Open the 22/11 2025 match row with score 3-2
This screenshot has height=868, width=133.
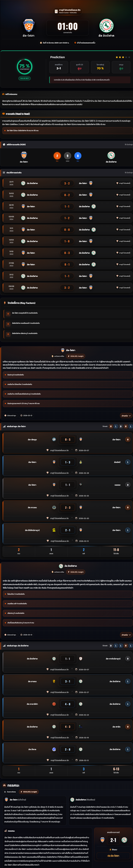(67, 183)
